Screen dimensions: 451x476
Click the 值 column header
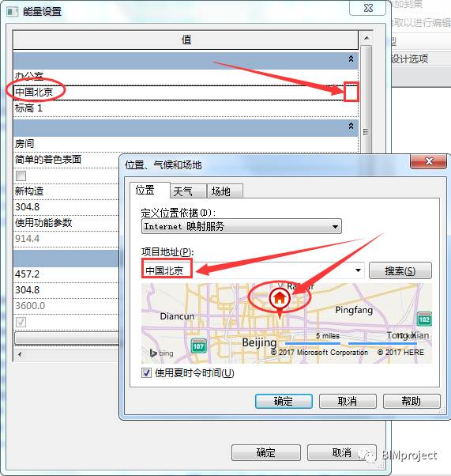[x=186, y=40]
